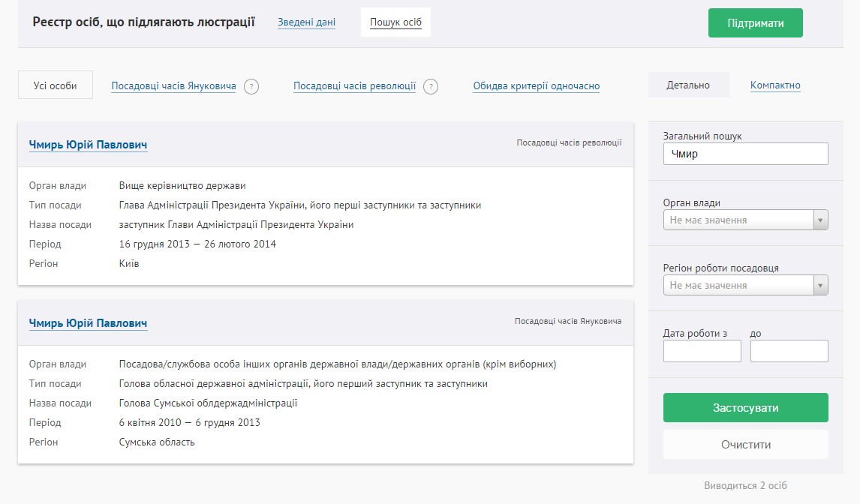This screenshot has width=860, height=504.
Task: Filter by Посадовці часів Януковича
Action: 173,86
